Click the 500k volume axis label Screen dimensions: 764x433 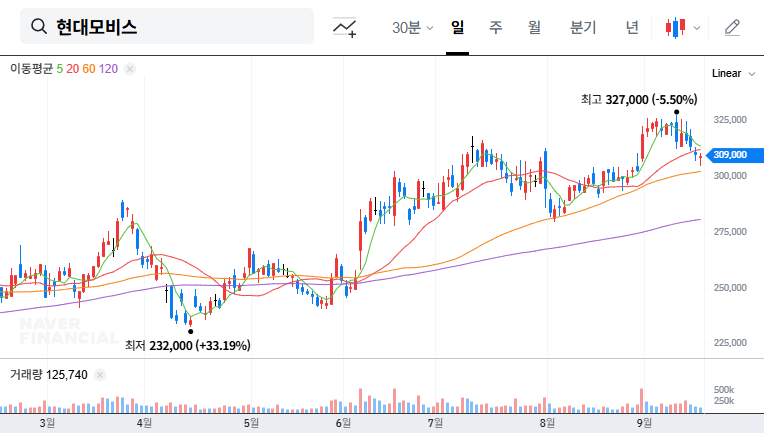pos(724,390)
